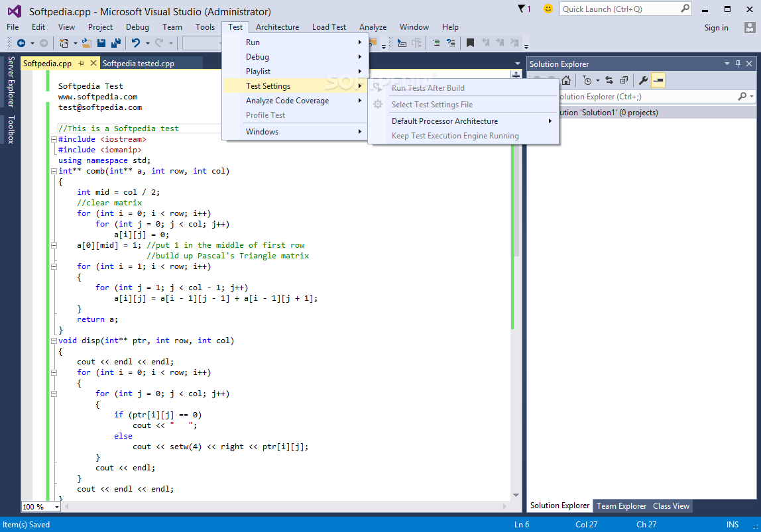Open Default Processor Architecture submenu
761x532 pixels.
point(463,121)
